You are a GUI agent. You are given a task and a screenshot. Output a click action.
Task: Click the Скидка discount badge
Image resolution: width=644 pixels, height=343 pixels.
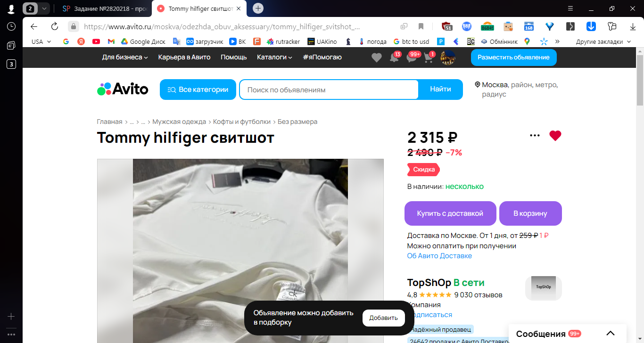[x=423, y=170]
